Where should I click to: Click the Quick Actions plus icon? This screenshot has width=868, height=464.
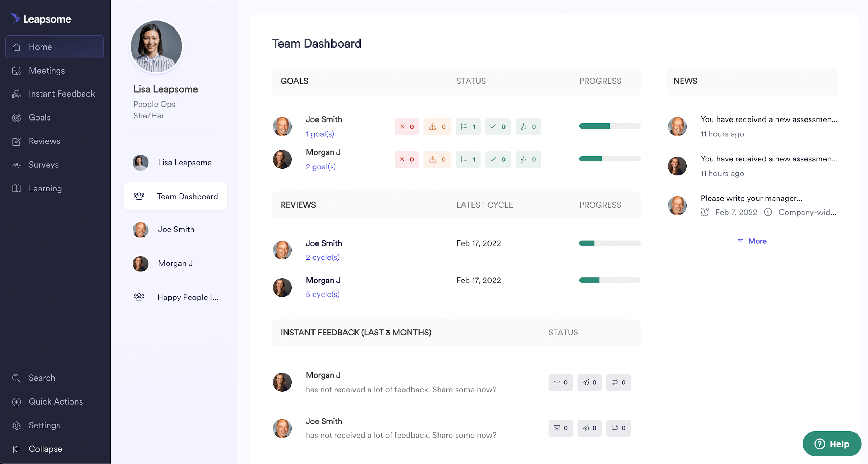17,401
